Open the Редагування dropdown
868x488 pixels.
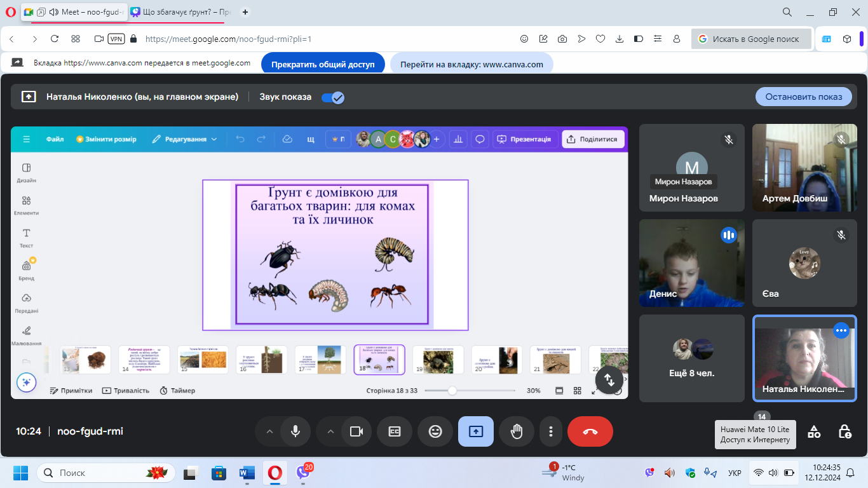click(184, 139)
